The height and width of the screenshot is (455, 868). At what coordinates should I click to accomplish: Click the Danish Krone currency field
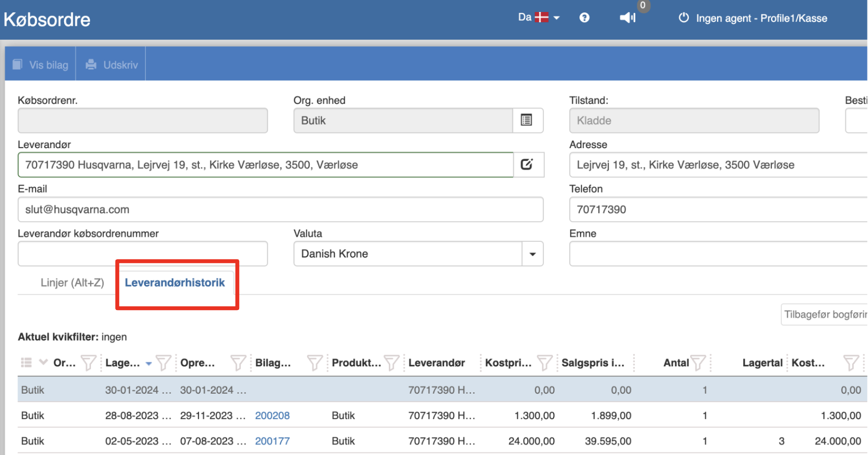(x=408, y=254)
